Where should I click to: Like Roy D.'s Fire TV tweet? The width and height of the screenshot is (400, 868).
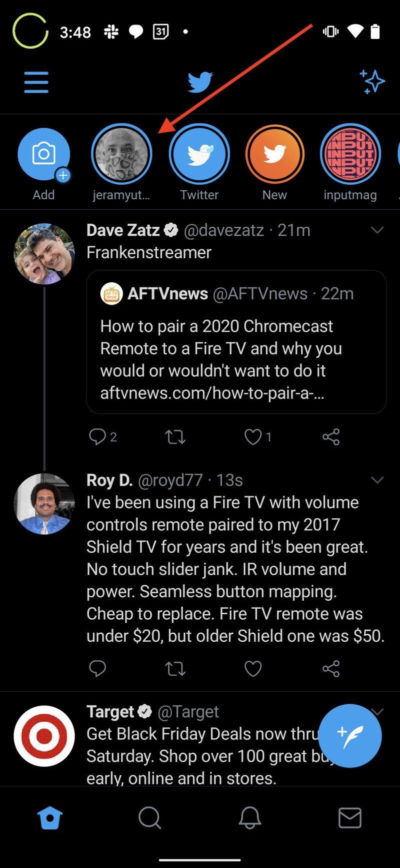[x=253, y=668]
